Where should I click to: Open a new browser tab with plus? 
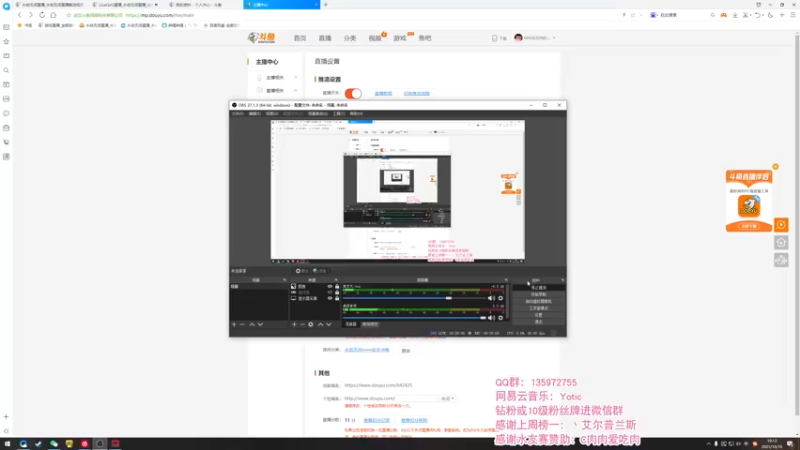(x=326, y=5)
